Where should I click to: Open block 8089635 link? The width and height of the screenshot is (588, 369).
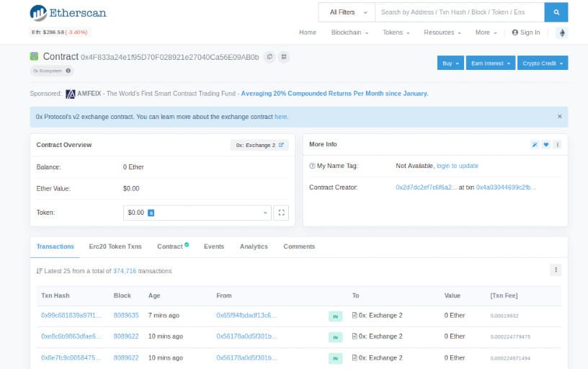click(126, 316)
